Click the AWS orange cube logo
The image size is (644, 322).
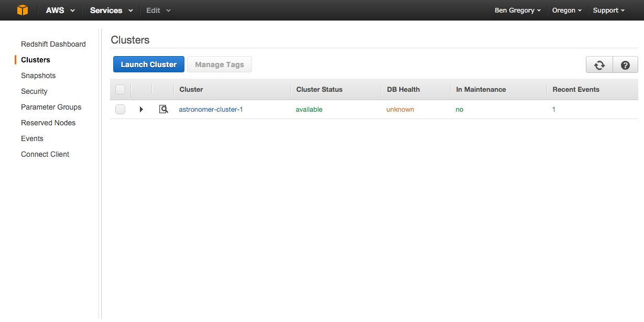[x=22, y=10]
